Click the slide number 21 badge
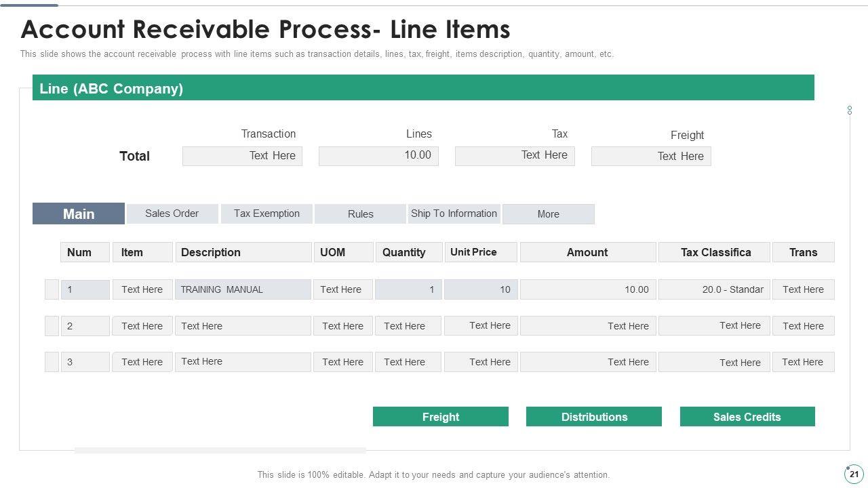This screenshot has width=868, height=488. [853, 474]
